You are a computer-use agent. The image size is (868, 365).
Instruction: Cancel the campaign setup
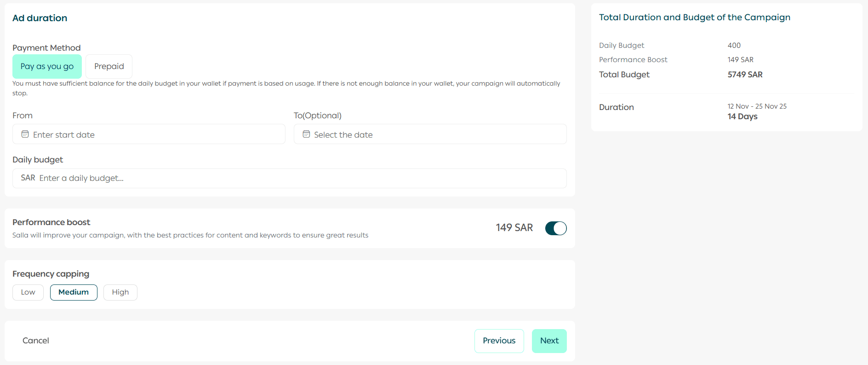36,341
